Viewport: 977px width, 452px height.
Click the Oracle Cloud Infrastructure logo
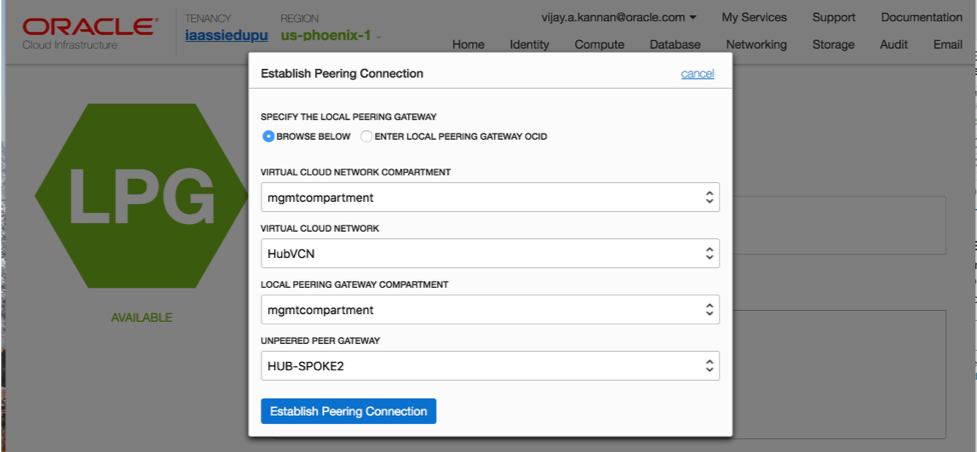coord(88,31)
